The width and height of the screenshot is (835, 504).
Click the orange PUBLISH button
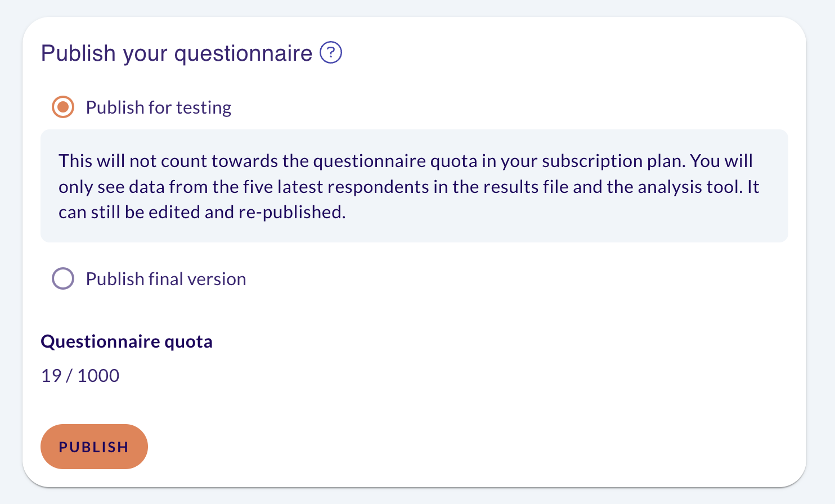point(94,447)
